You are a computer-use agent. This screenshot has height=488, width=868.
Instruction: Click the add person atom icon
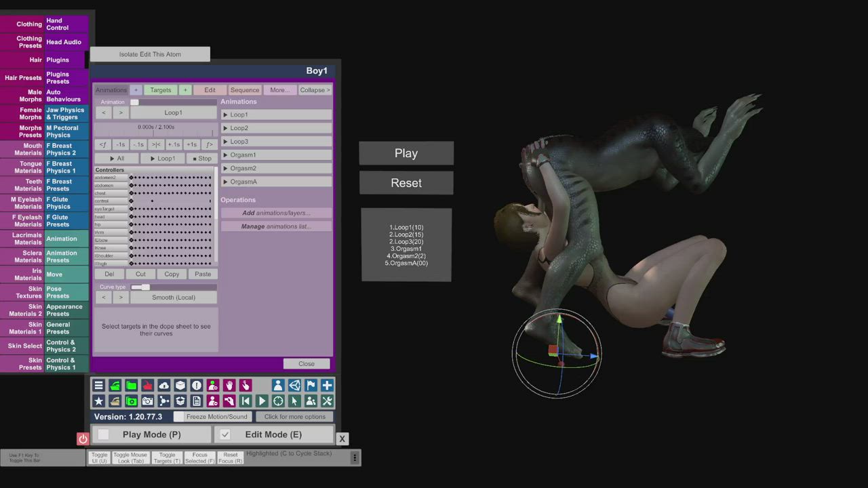[x=213, y=385]
